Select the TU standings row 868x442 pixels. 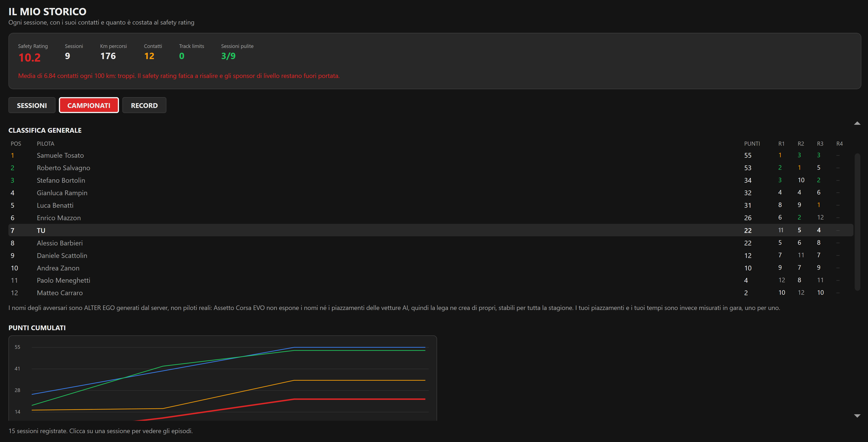[431, 230]
